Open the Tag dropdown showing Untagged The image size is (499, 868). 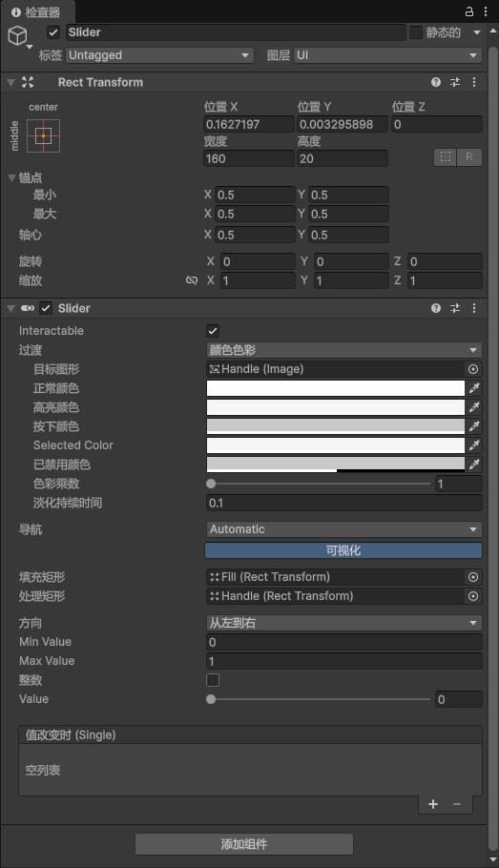[x=160, y=55]
